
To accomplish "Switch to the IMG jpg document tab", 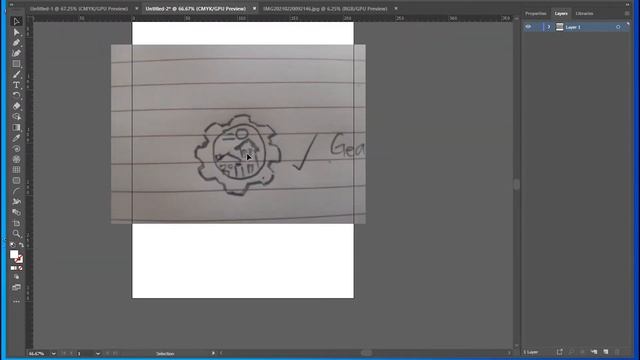I will [x=325, y=9].
